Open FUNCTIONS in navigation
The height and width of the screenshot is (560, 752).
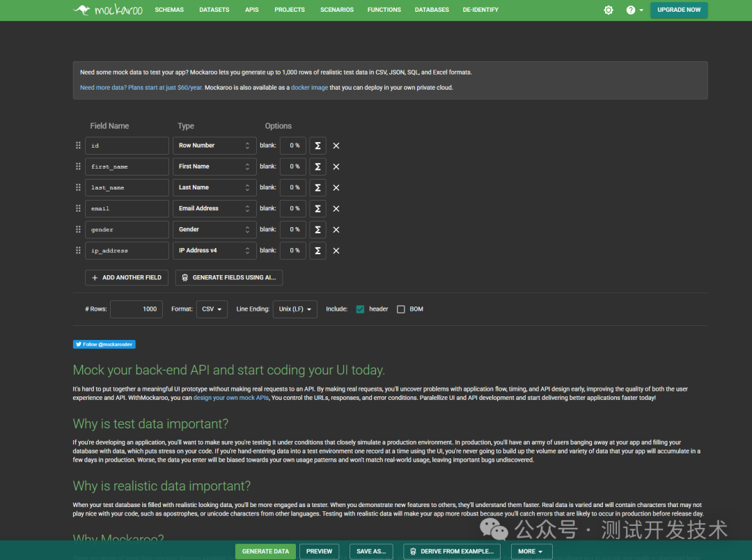[384, 10]
